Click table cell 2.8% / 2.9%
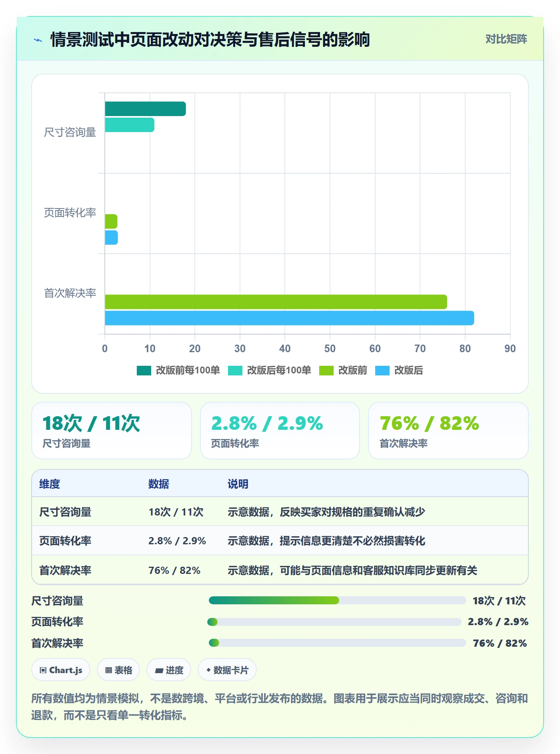Viewport: 560px width, 754px height. pos(177,541)
